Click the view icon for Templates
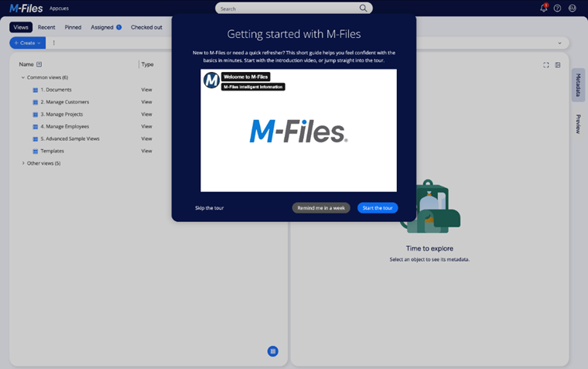588x369 pixels. [x=36, y=152]
